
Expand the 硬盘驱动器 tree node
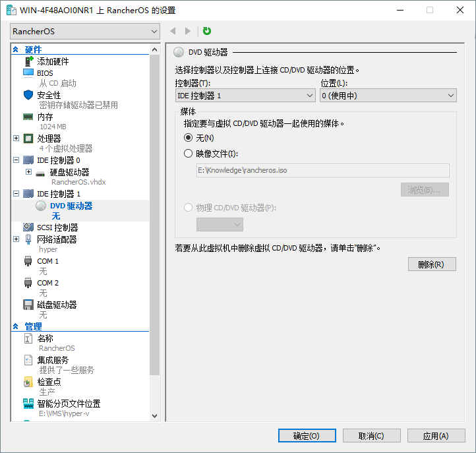point(28,172)
